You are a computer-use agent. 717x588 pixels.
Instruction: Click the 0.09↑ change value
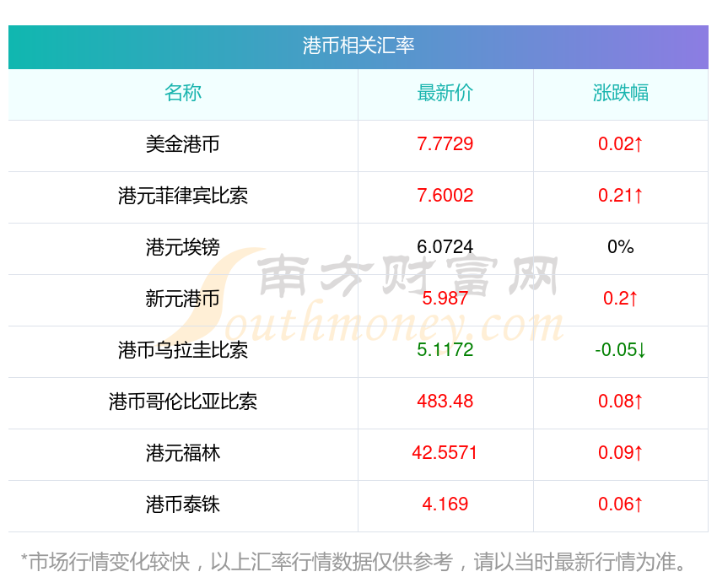(x=621, y=453)
